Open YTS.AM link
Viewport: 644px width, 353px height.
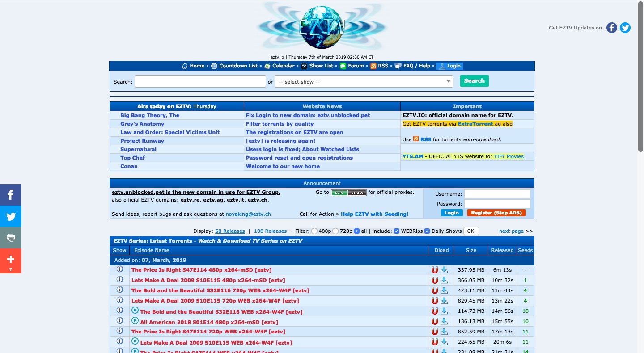tap(413, 156)
